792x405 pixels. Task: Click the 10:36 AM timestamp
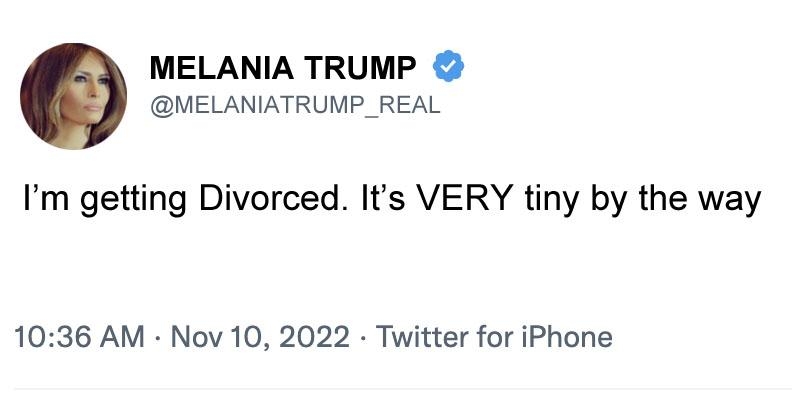coord(81,336)
